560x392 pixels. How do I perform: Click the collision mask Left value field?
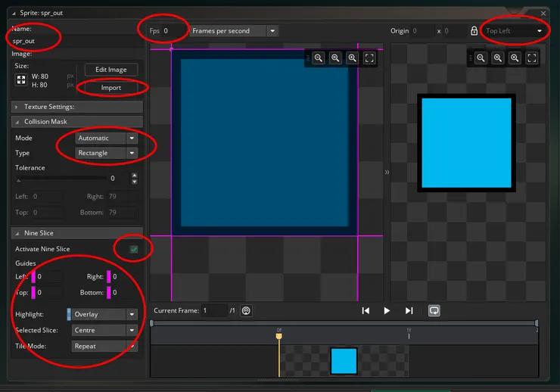point(47,196)
